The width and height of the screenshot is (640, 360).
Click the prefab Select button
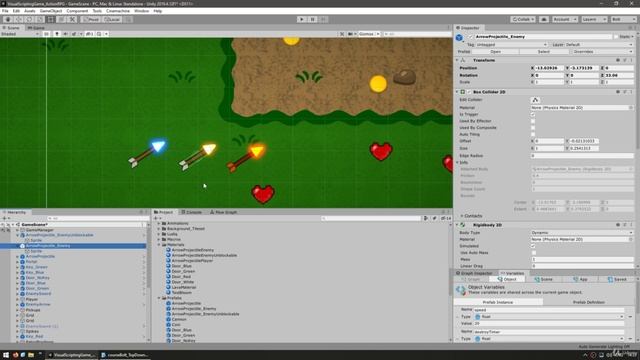click(544, 52)
